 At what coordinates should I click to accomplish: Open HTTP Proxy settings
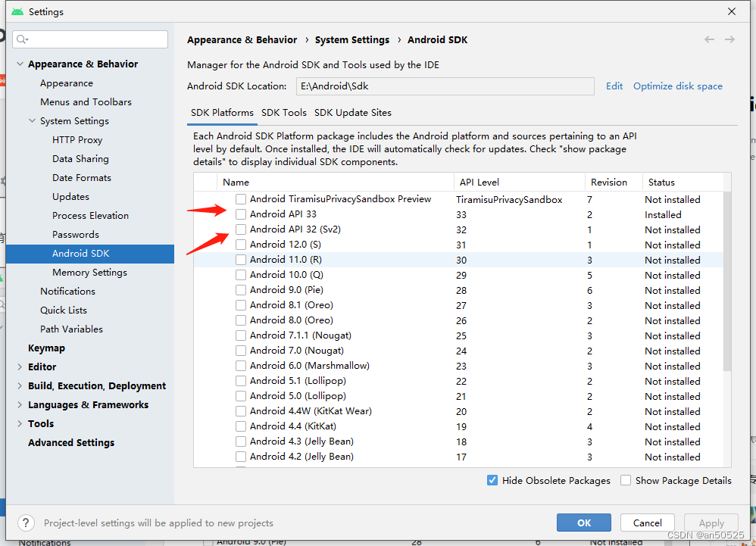(x=77, y=140)
